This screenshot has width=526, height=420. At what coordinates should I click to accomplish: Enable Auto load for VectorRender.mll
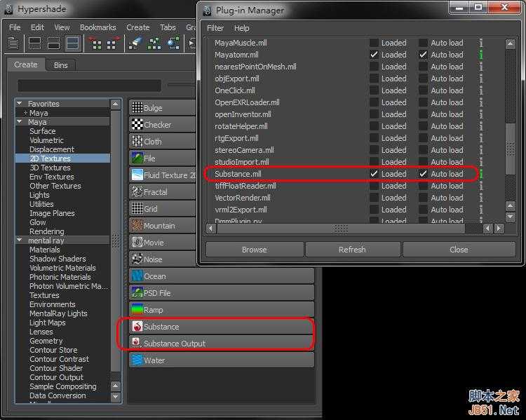[424, 198]
